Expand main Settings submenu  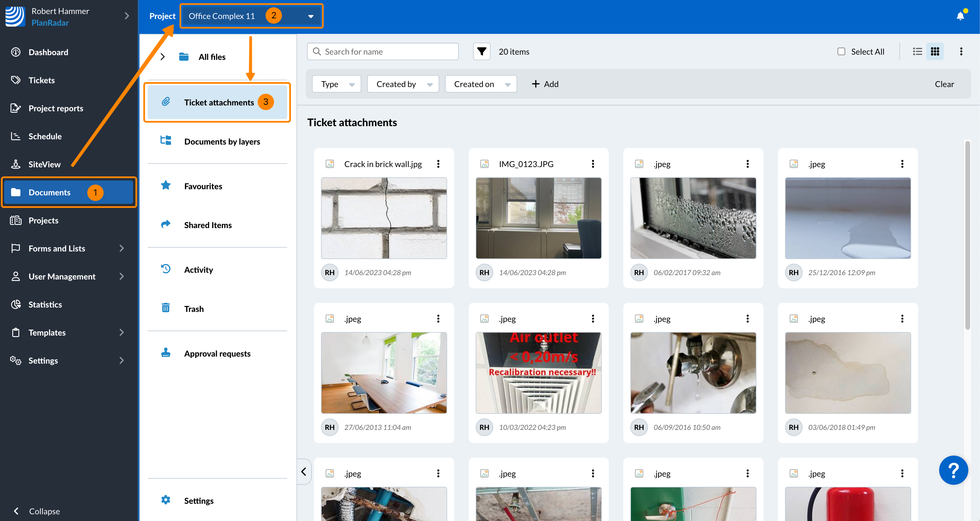pos(121,360)
